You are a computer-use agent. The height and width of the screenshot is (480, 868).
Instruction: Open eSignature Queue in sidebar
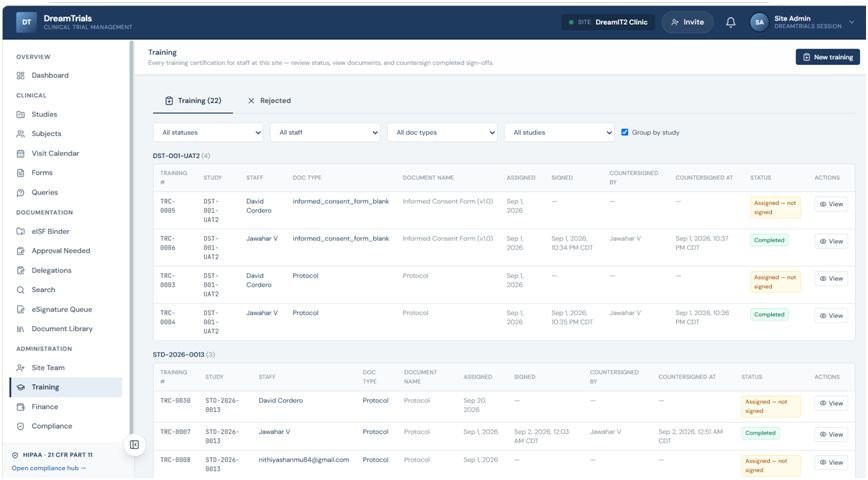[x=65, y=309]
